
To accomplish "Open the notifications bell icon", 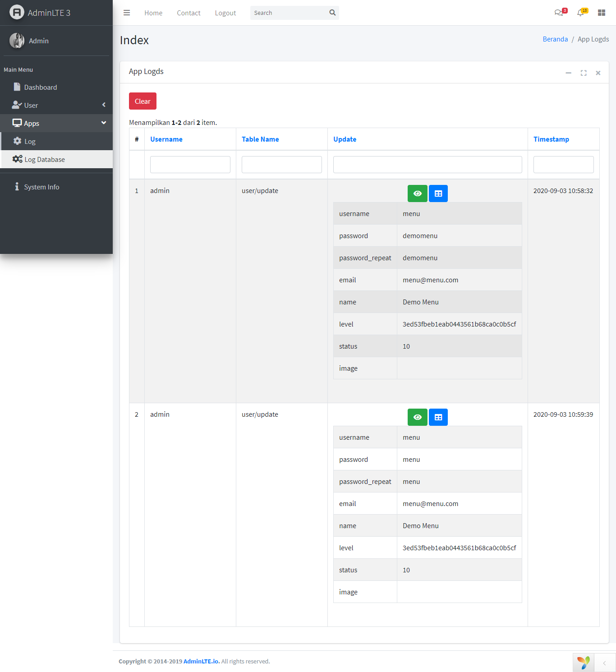I will tap(580, 13).
